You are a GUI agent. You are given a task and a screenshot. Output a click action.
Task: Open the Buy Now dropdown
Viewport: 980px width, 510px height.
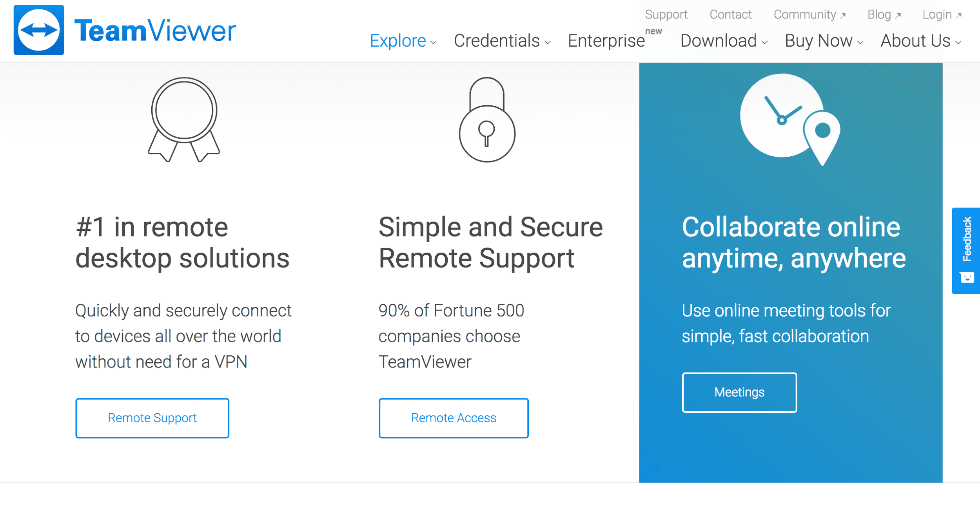824,41
